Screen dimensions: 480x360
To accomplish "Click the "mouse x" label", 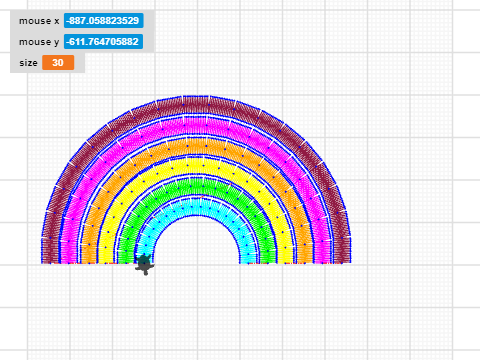I will (39, 21).
